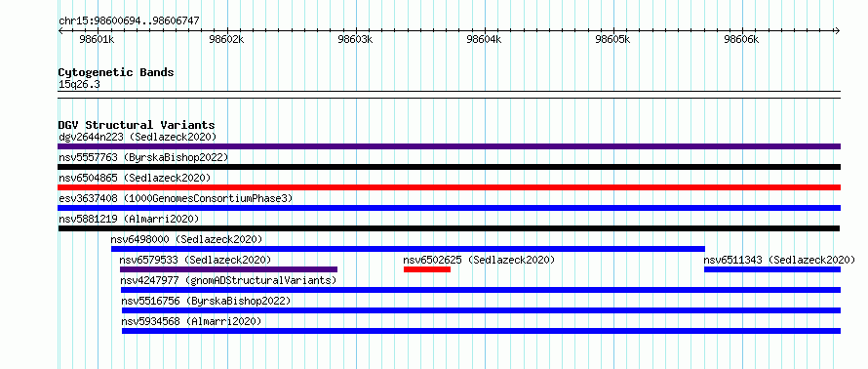The width and height of the screenshot is (868, 369).
Task: Click the chr15:98600694..98606747 coordinates text
Action: tap(129, 21)
